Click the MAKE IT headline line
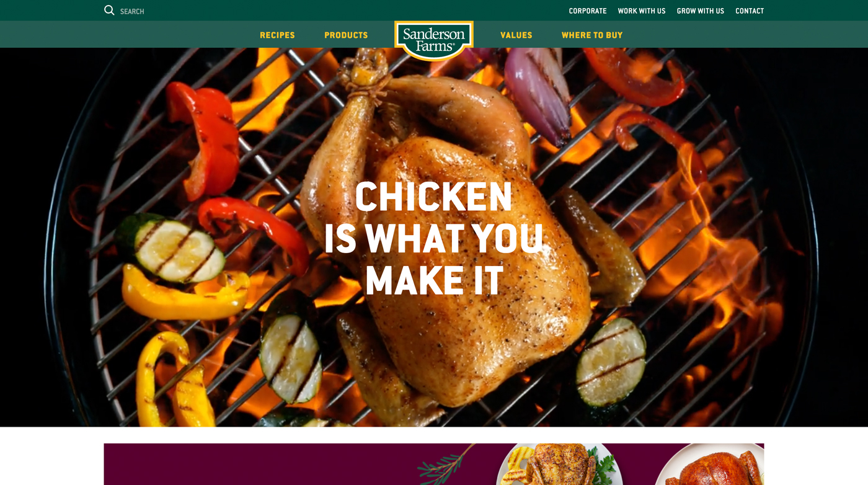This screenshot has height=485, width=868. pos(434,280)
